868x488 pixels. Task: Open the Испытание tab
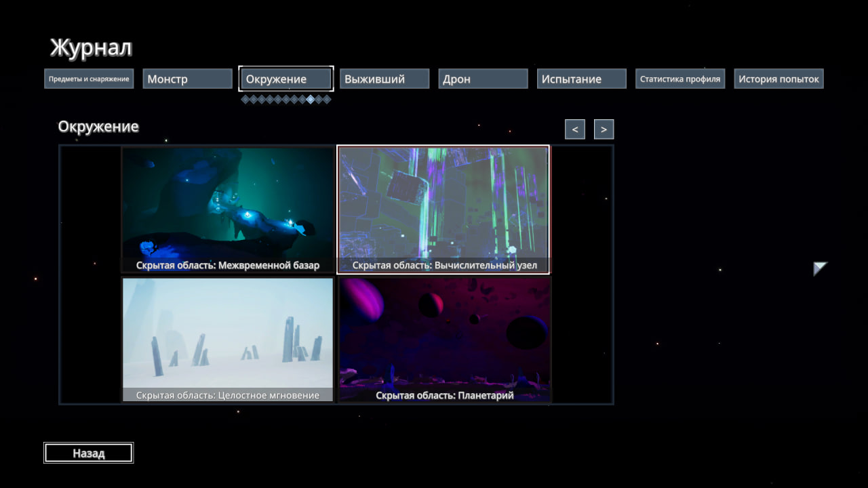click(x=582, y=79)
